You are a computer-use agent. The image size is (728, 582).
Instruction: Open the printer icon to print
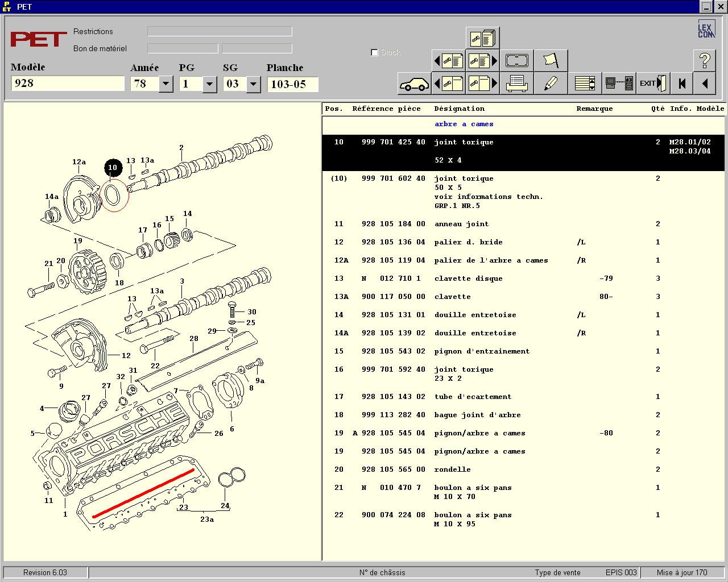(x=516, y=84)
